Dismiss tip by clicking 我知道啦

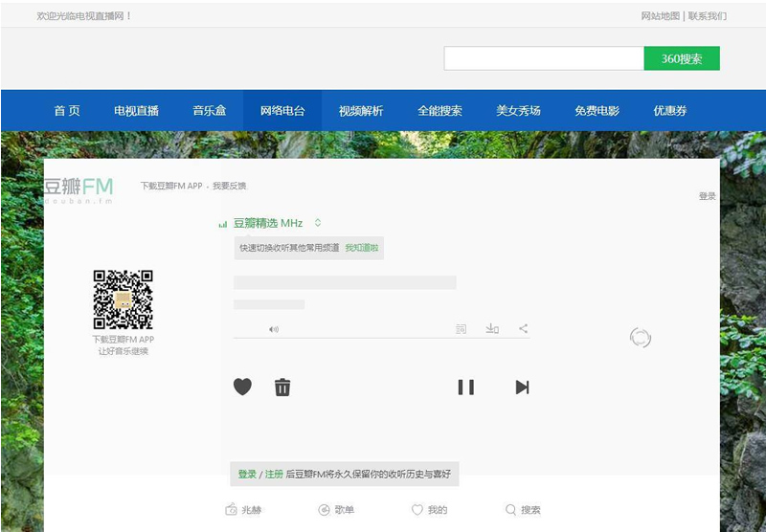coord(362,248)
